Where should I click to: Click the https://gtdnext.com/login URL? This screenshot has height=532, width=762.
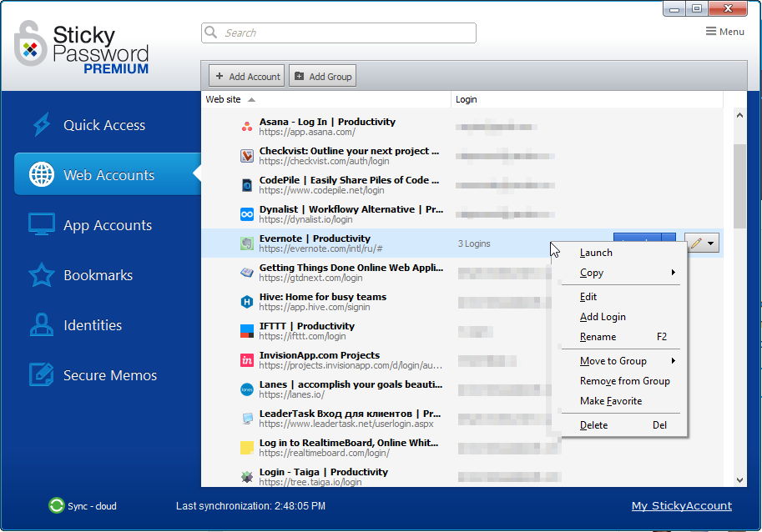(x=310, y=279)
